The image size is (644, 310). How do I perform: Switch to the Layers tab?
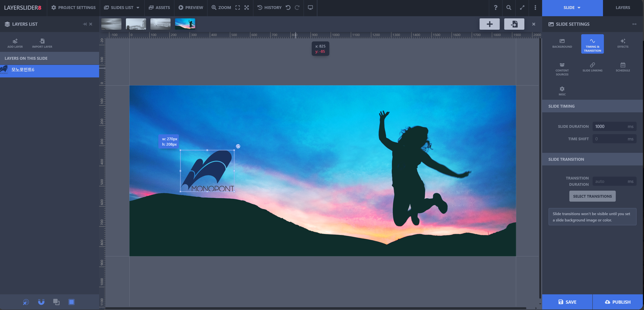(x=622, y=8)
